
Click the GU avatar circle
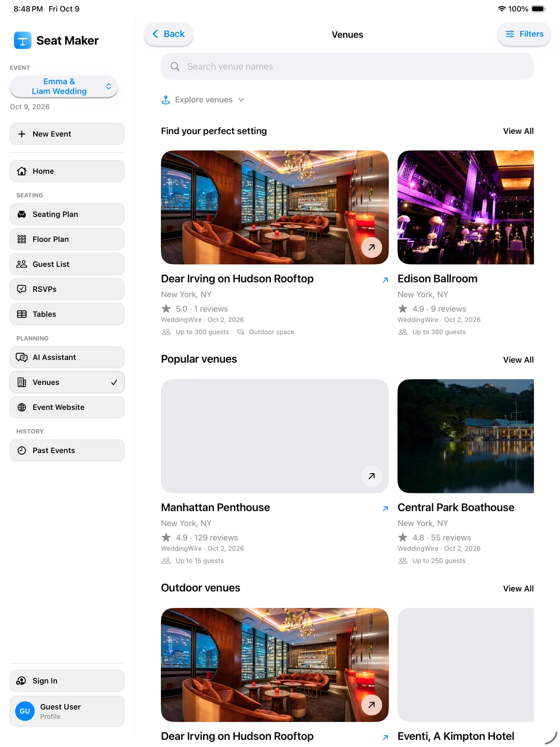pyautogui.click(x=25, y=711)
